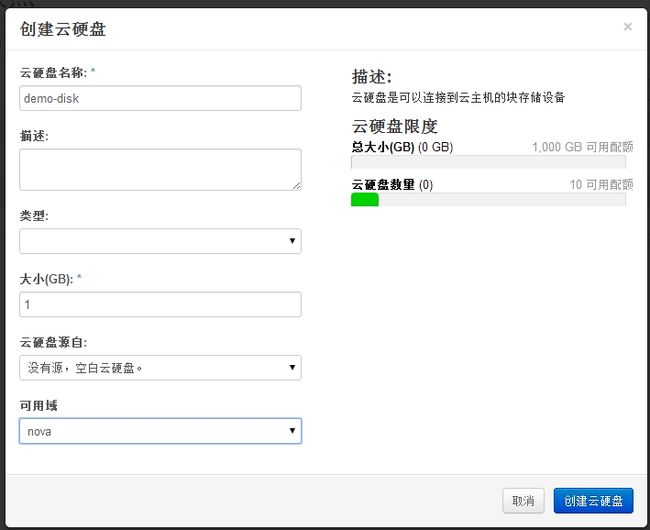The height and width of the screenshot is (530, 650).
Task: Click the 取消 button
Action: [x=523, y=501]
